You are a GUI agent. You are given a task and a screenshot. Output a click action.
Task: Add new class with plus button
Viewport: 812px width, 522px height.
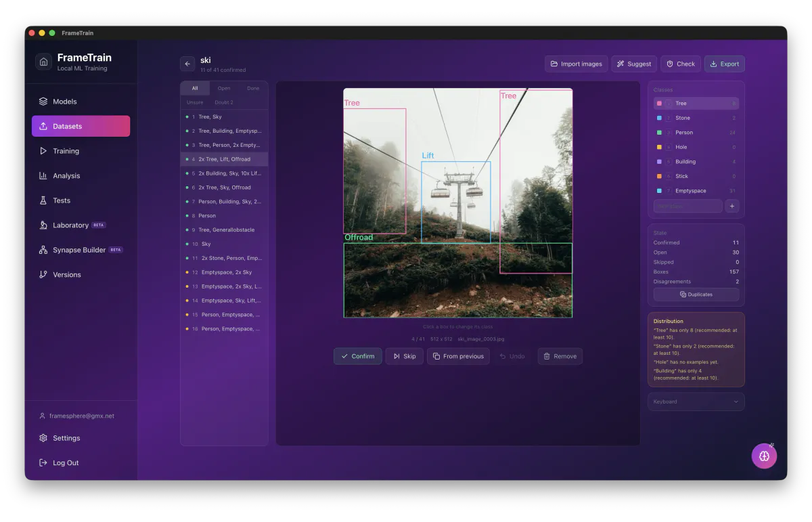click(x=732, y=206)
